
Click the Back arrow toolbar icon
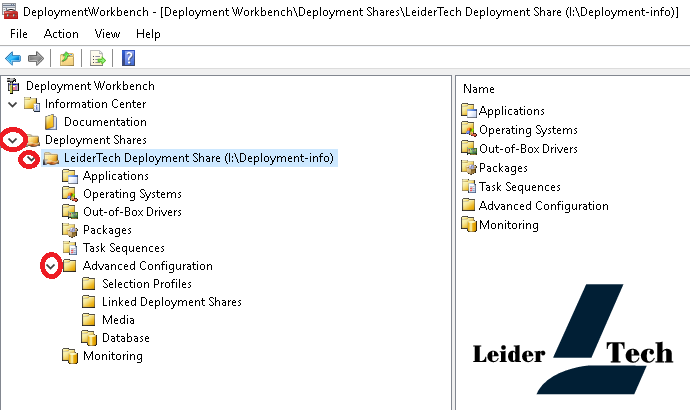[x=13, y=58]
